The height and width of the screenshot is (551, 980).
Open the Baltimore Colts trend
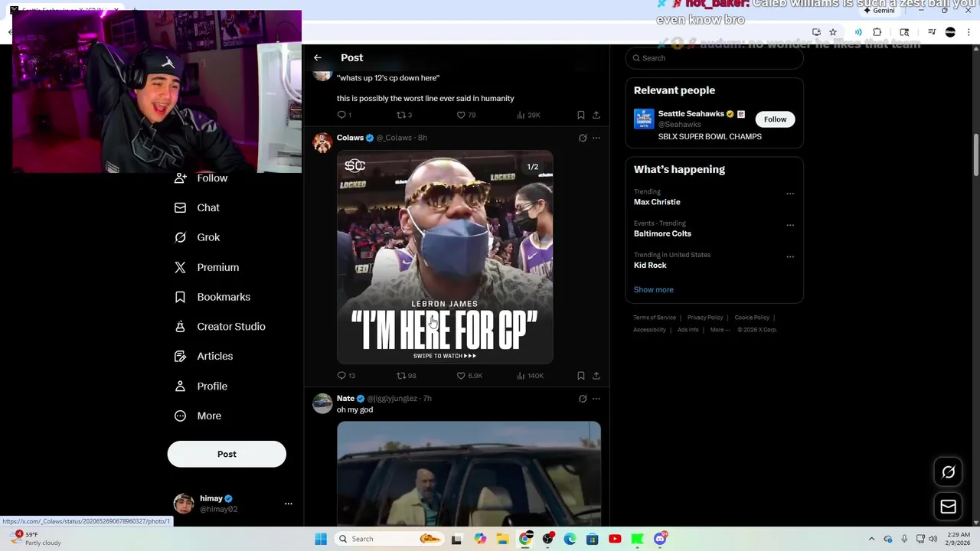662,233
